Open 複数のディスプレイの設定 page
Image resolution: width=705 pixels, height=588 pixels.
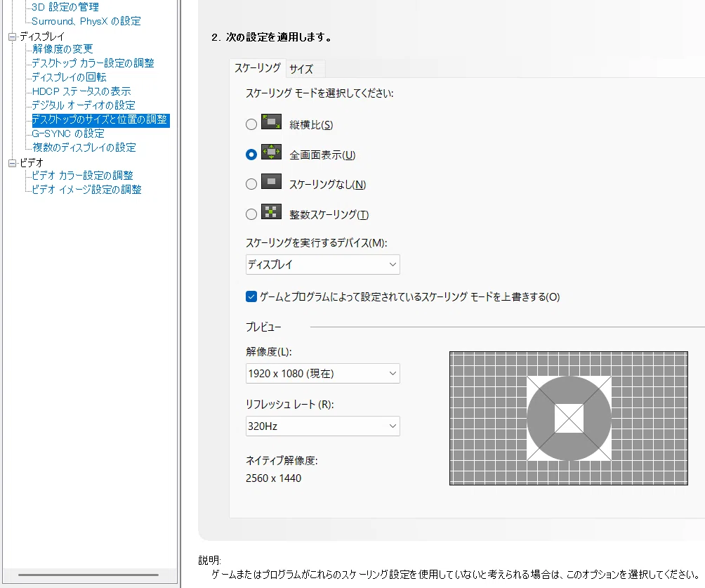click(84, 148)
